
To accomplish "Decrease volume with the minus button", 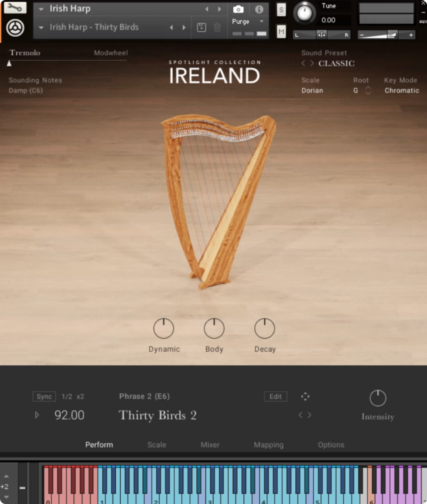I will point(362,35).
